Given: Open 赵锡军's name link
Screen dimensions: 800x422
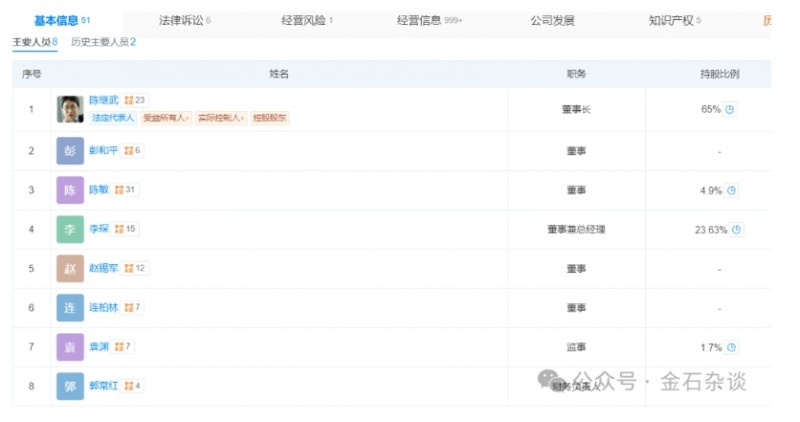Looking at the screenshot, I should coord(104,269).
